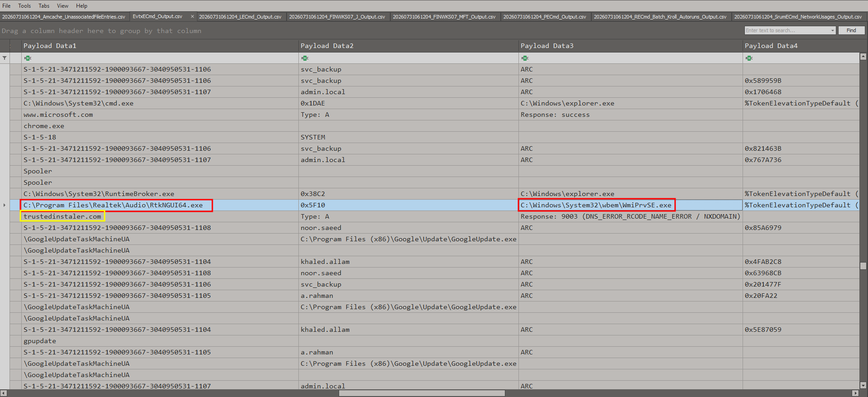Click the vertical scrollbar up arrow
This screenshot has height=397, width=868.
pos(863,57)
